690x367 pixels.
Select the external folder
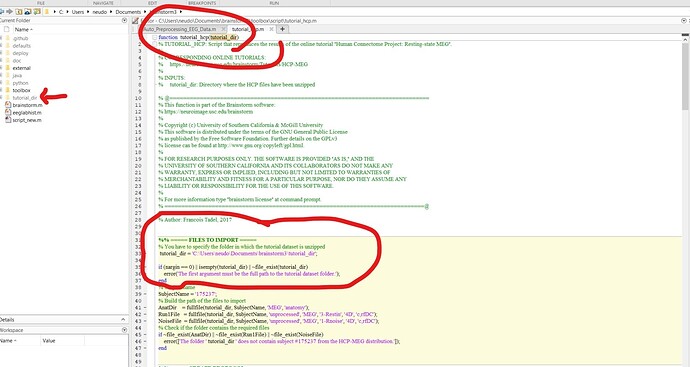22,68
